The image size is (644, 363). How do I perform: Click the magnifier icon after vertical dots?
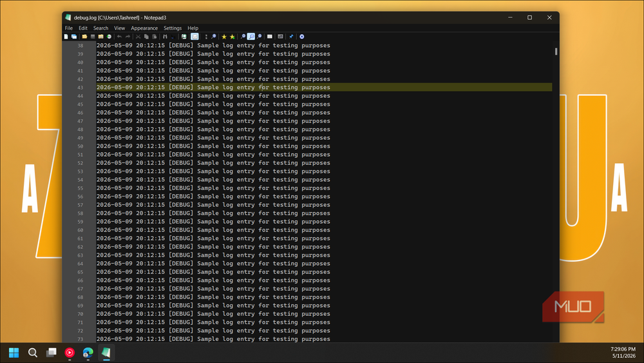(x=214, y=37)
